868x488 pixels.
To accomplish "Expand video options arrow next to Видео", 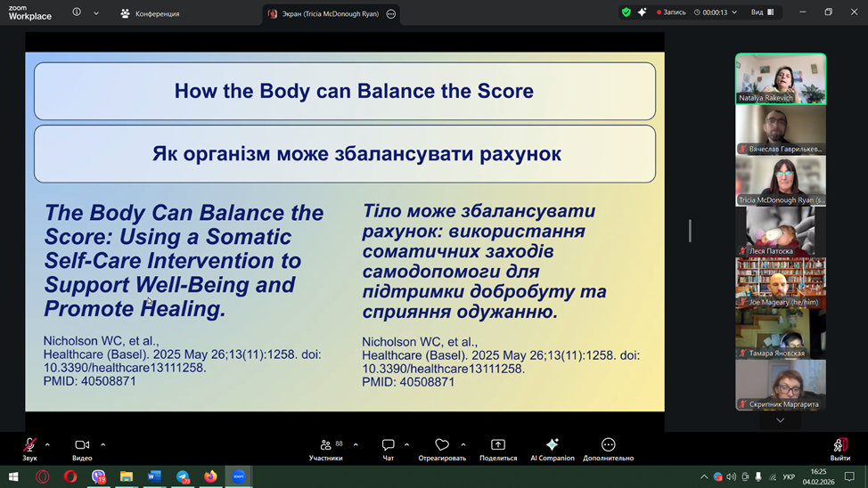I will [x=102, y=444].
